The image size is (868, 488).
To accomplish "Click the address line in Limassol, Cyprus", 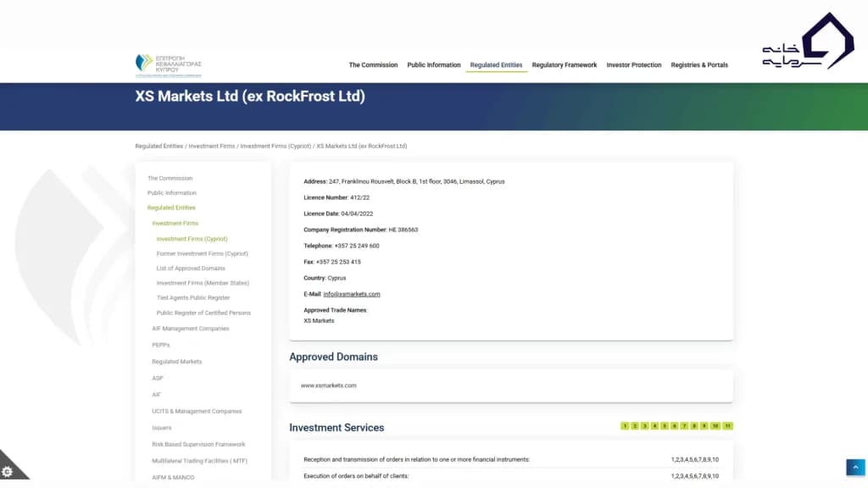I will point(403,181).
